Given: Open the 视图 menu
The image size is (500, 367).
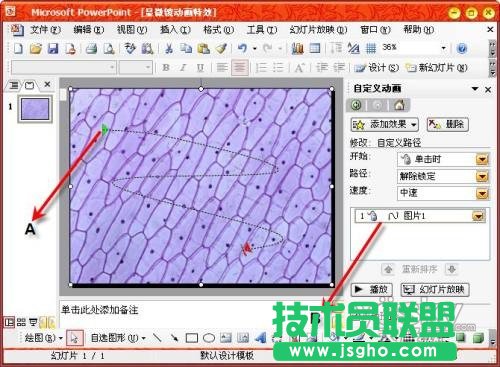Looking at the screenshot, I should pos(132,30).
